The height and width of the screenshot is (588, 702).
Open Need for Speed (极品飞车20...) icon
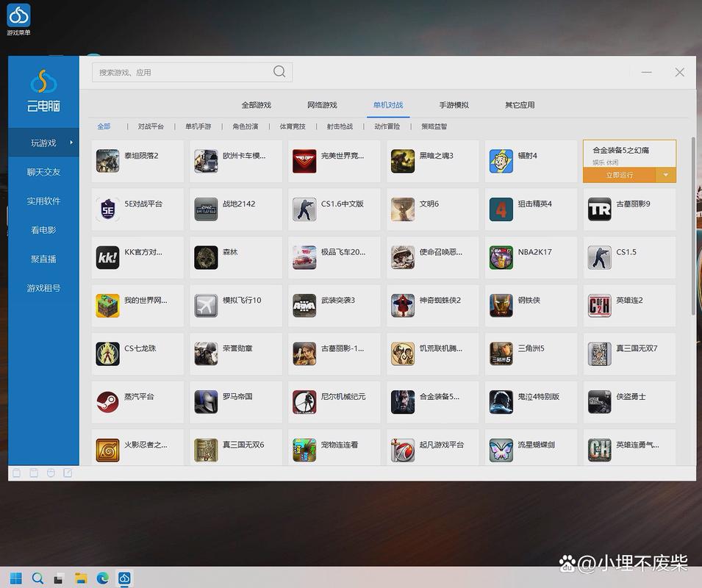pyautogui.click(x=304, y=257)
